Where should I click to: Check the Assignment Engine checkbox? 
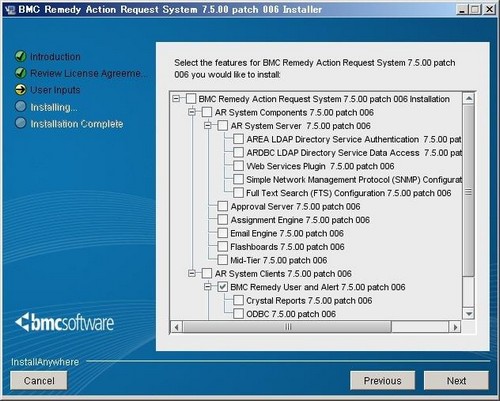coord(222,220)
